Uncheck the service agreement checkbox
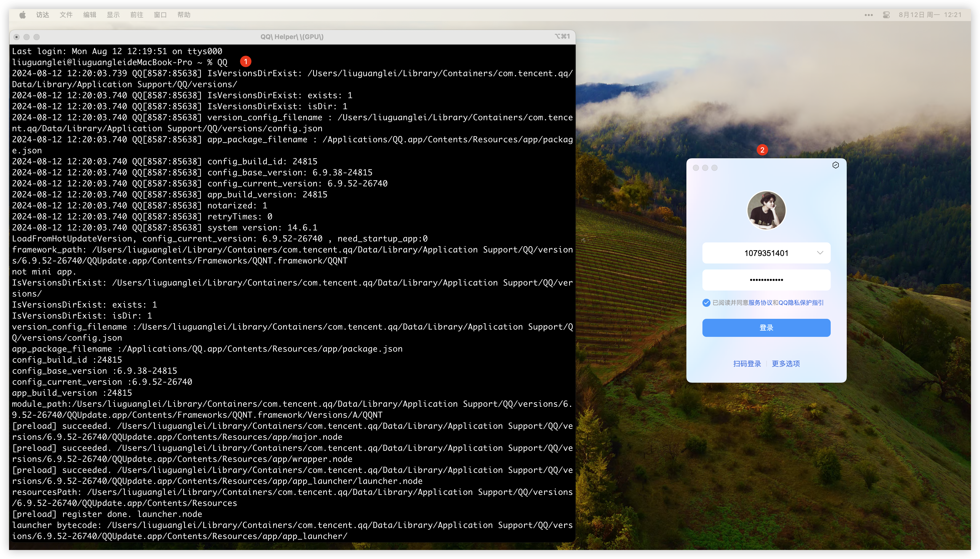This screenshot has width=980, height=559. 706,303
